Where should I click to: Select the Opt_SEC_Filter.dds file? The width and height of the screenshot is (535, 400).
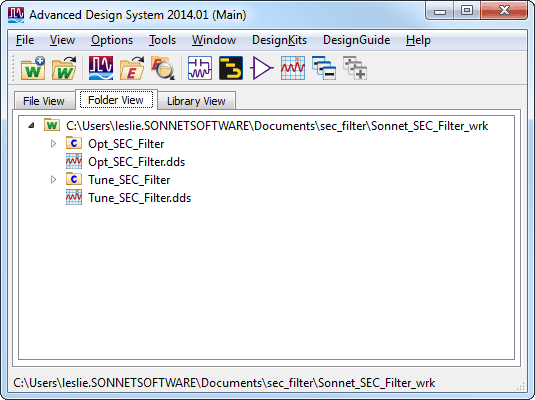136,162
